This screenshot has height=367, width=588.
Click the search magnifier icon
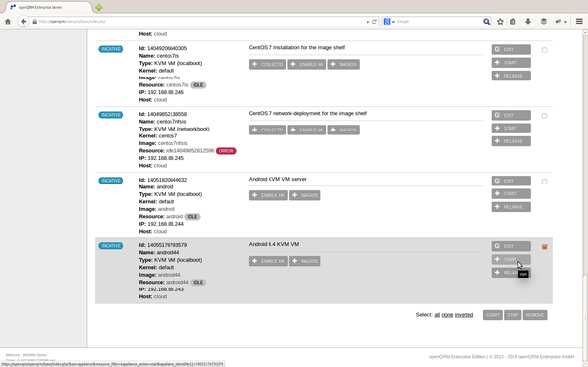tap(486, 22)
